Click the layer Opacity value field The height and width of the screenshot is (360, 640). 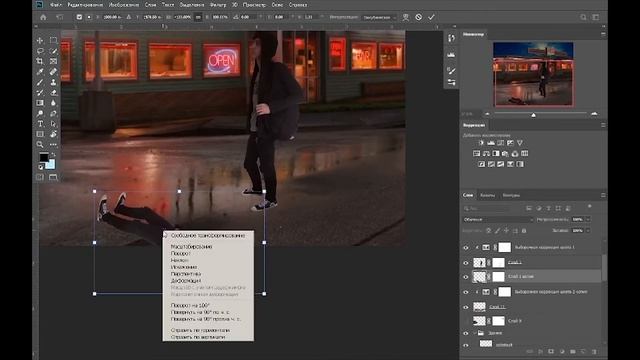point(578,220)
